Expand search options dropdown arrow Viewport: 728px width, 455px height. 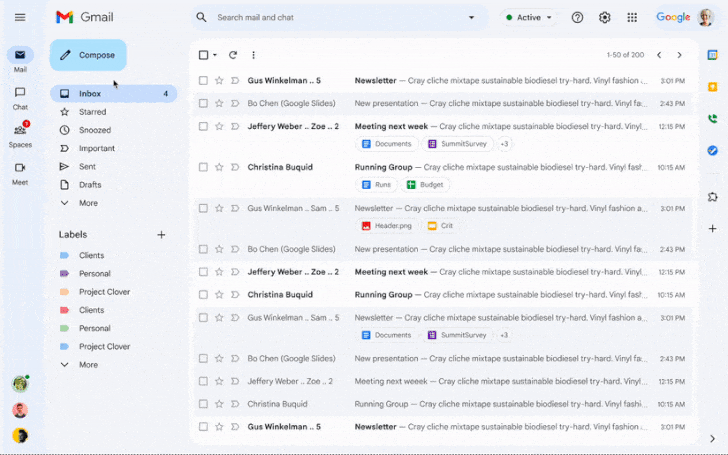point(472,17)
